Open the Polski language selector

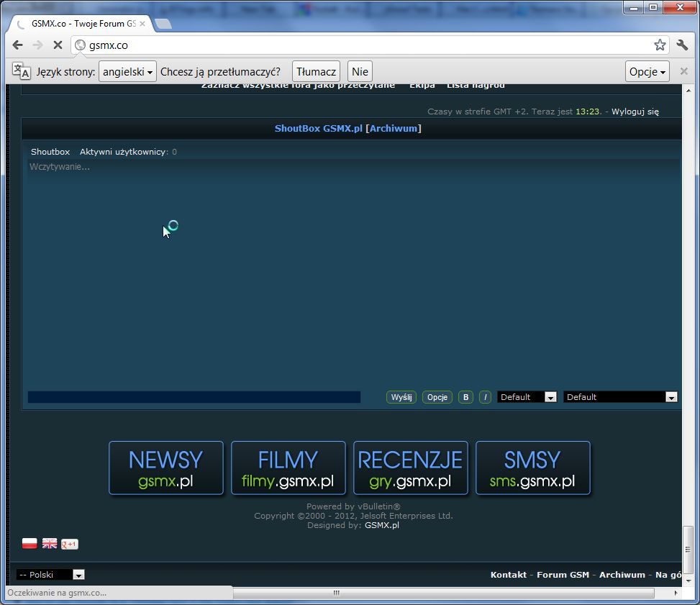(x=50, y=575)
